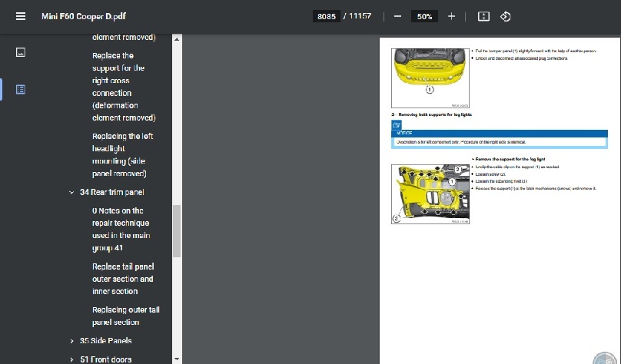Rotate the document counterclockwise
Image resolution: width=621 pixels, height=364 pixels.
point(506,16)
